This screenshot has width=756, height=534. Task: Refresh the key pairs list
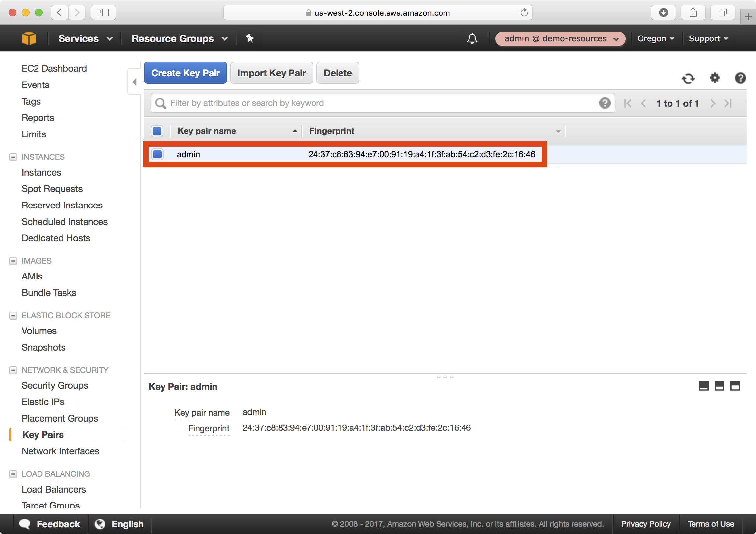(688, 78)
